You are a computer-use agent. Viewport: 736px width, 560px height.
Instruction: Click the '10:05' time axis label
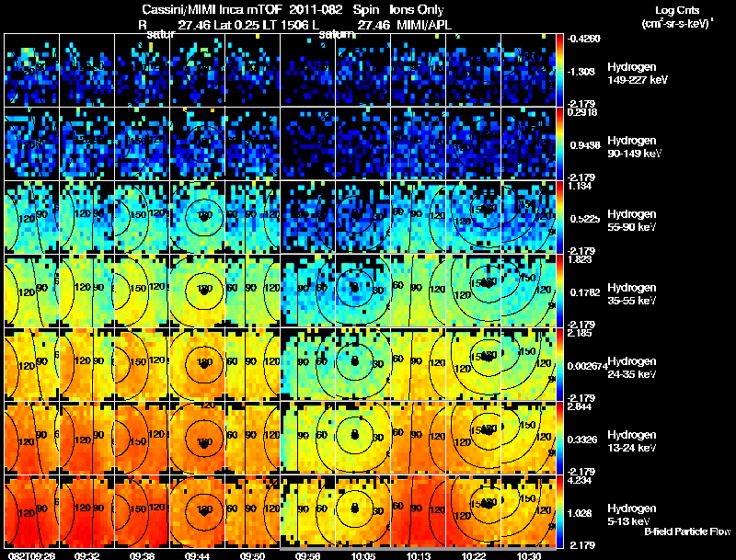(362, 555)
